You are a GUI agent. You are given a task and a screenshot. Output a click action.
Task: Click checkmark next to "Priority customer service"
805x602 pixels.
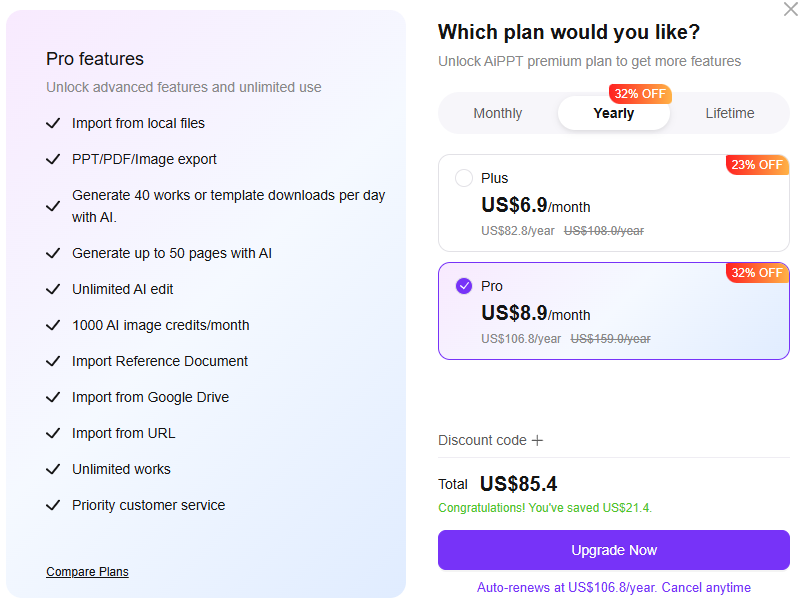point(53,505)
